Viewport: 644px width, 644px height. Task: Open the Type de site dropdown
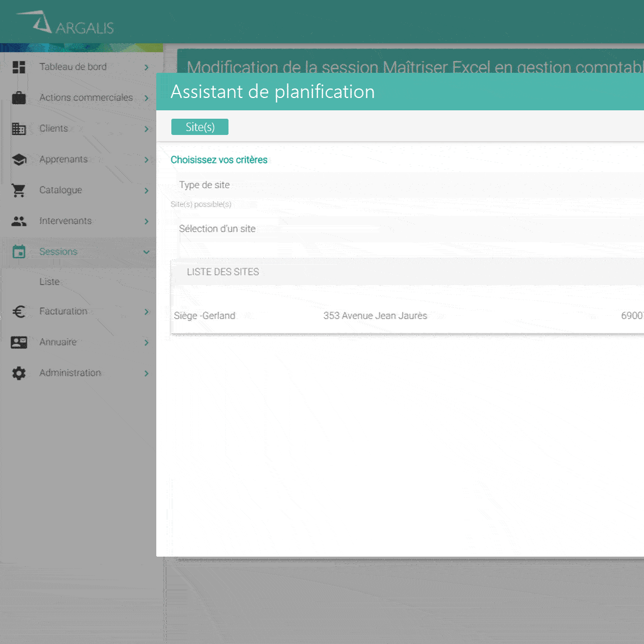coord(407,185)
